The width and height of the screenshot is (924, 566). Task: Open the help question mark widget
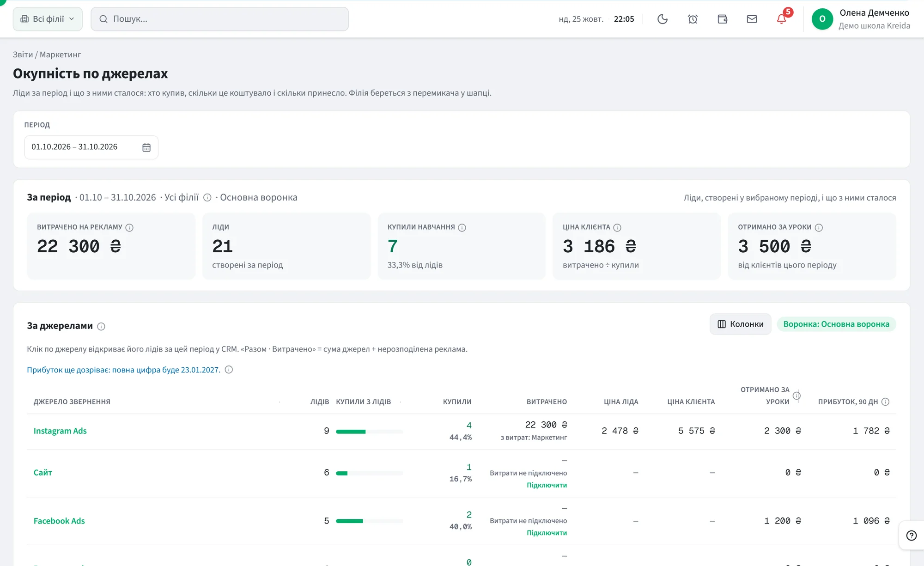[911, 536]
